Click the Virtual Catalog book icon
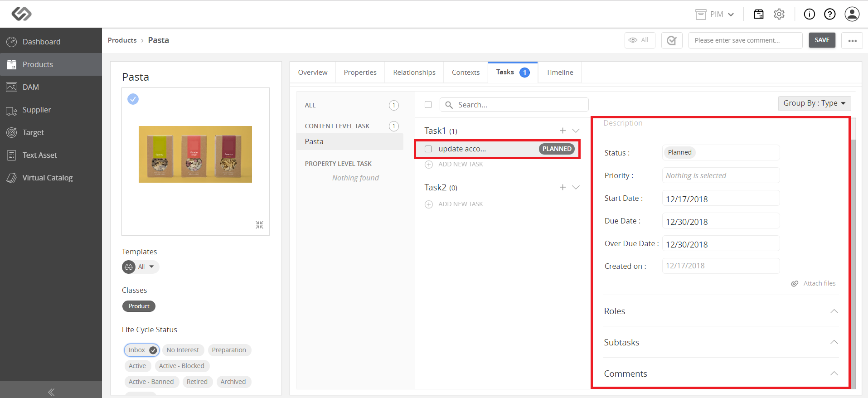This screenshot has width=868, height=398. pyautogui.click(x=11, y=178)
